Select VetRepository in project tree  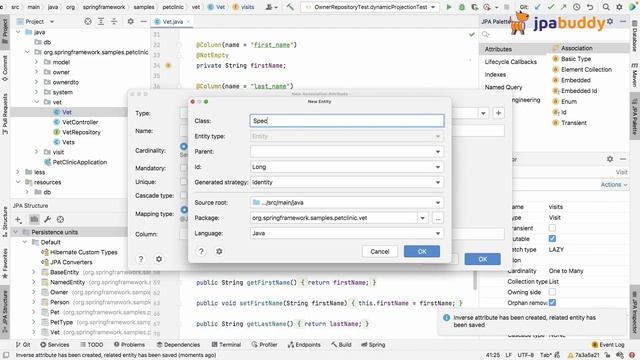tap(81, 132)
